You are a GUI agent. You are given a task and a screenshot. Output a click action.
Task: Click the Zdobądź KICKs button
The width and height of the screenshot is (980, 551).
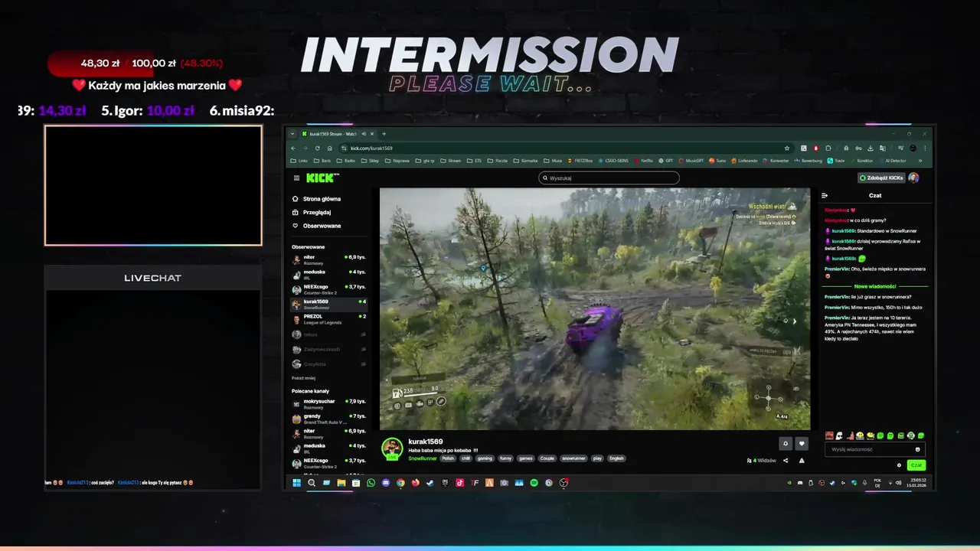(881, 178)
